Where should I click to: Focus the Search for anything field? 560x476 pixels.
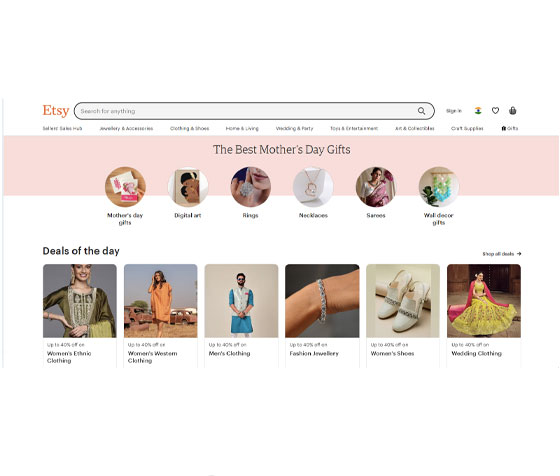click(x=246, y=111)
